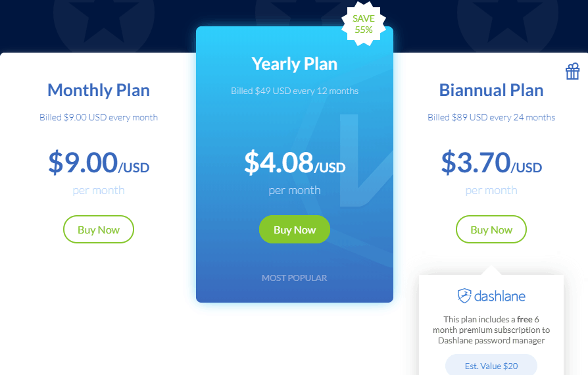The height and width of the screenshot is (375, 588).
Task: Click the Save 55% badge
Action: [363, 24]
